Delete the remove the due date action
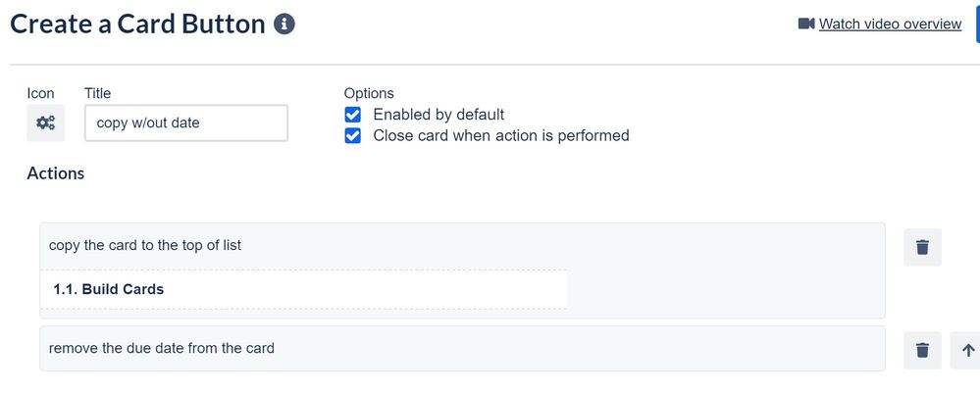 click(922, 351)
